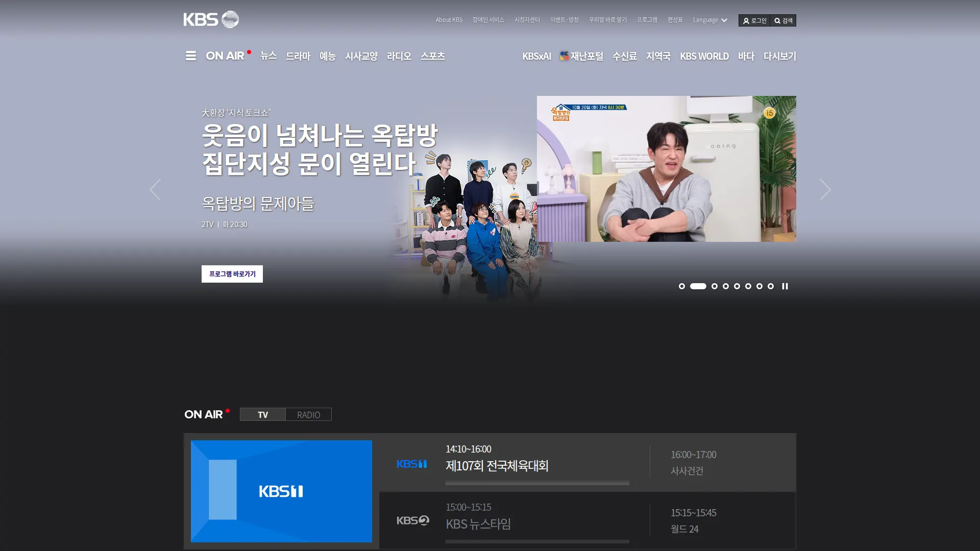Open 이벤트·방청 link
Image resolution: width=980 pixels, height=551 pixels.
pos(565,20)
